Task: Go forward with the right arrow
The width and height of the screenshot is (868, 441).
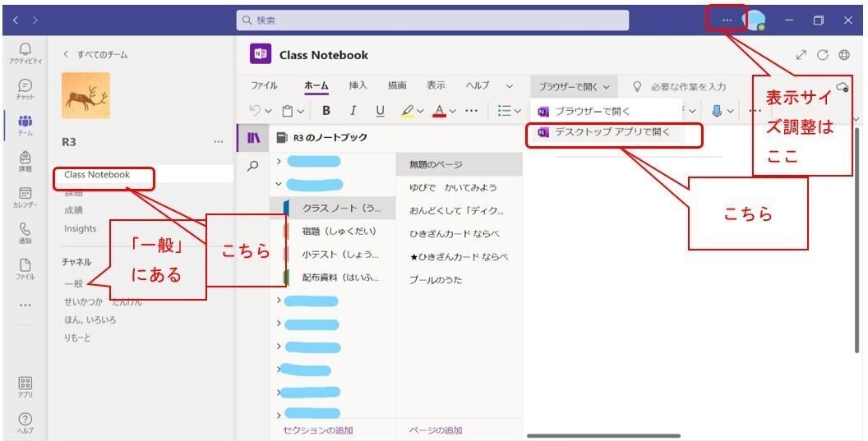Action: pos(35,20)
